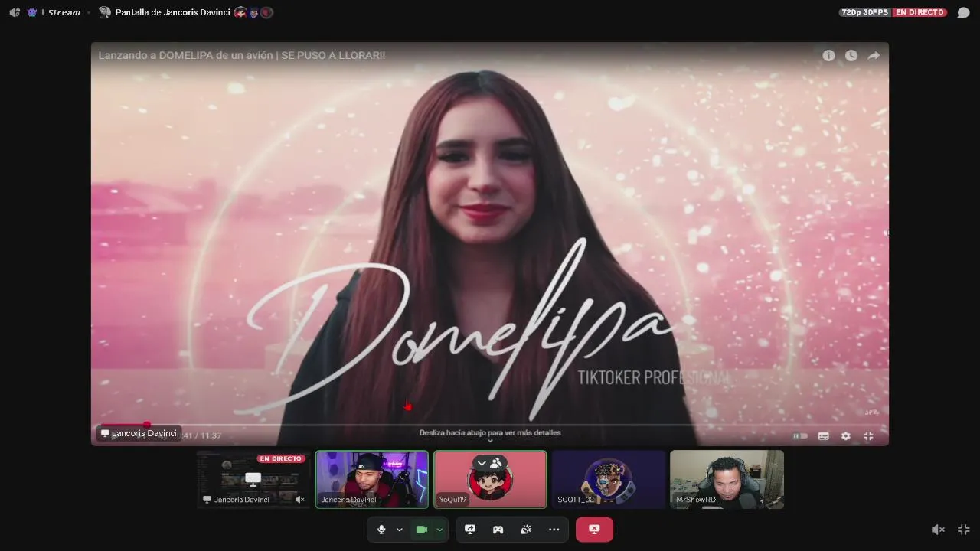Expand the camera device options arrow
Viewport: 980px width, 551px height.
click(x=439, y=530)
